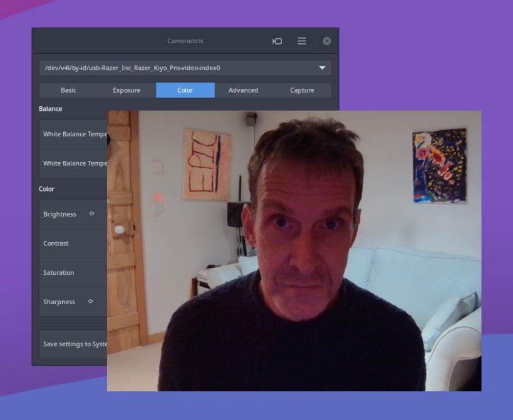513x420 pixels.
Task: Click the Saturation label
Action: coord(58,272)
